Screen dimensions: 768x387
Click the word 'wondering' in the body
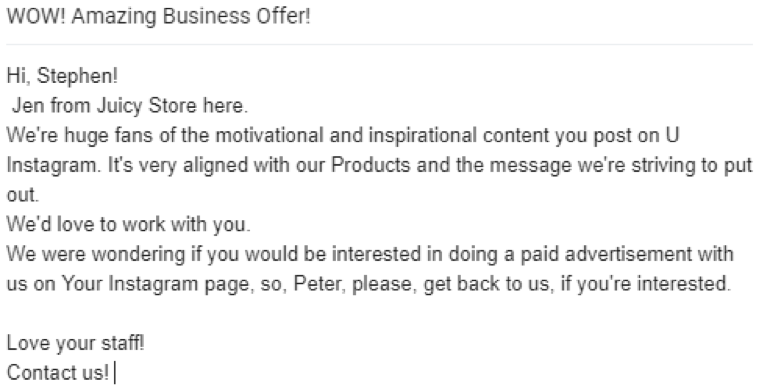(139, 255)
